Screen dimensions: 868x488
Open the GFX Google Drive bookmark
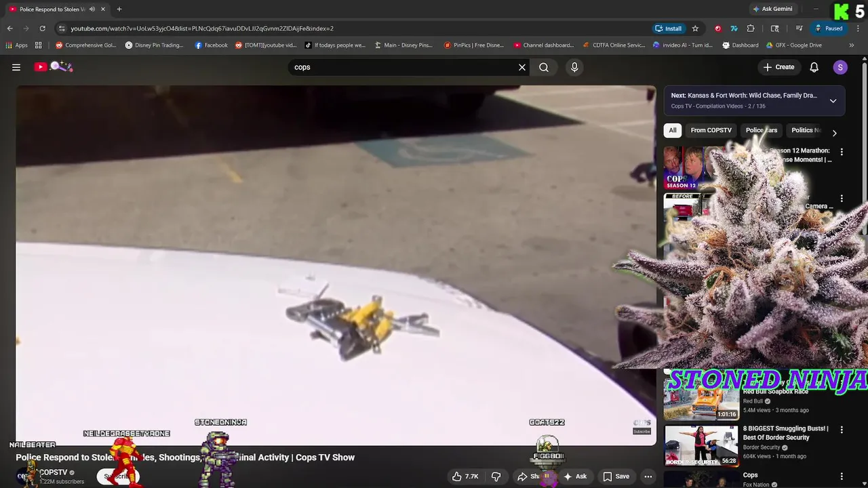click(794, 45)
